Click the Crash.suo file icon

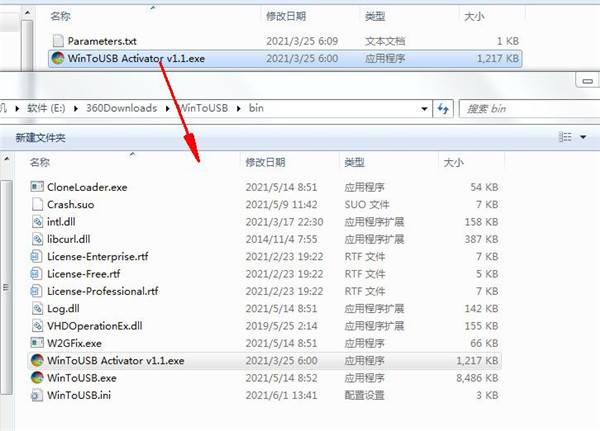pyautogui.click(x=37, y=204)
